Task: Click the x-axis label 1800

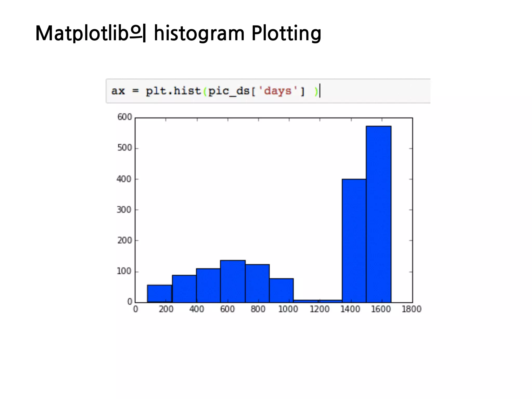Action: click(x=411, y=309)
